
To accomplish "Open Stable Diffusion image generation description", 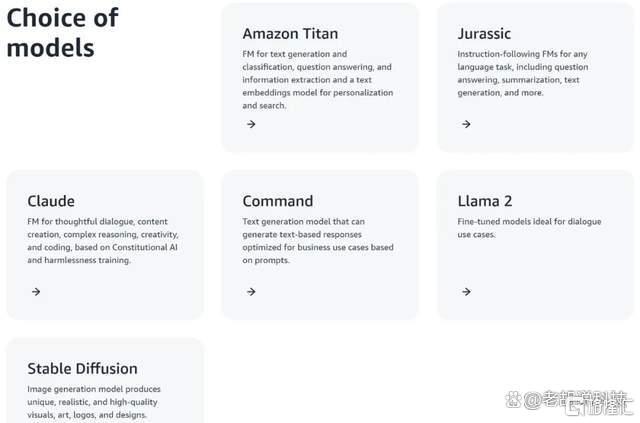I will (94, 402).
